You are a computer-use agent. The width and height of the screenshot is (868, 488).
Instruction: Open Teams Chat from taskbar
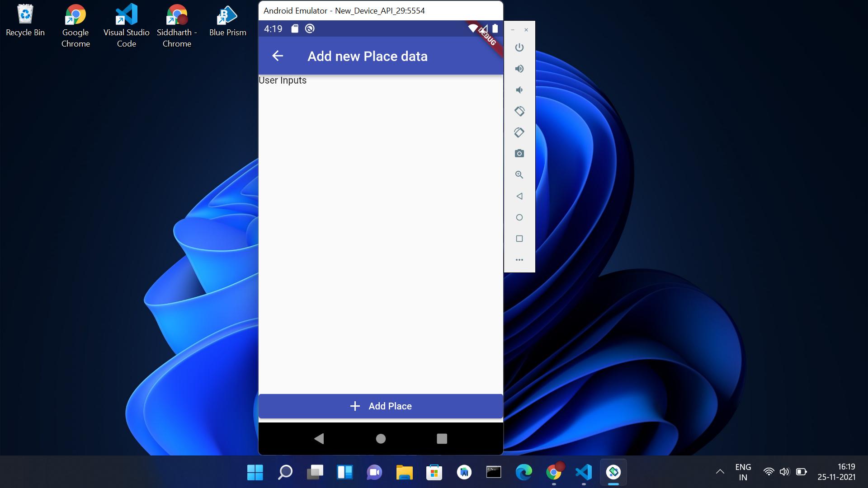(374, 473)
